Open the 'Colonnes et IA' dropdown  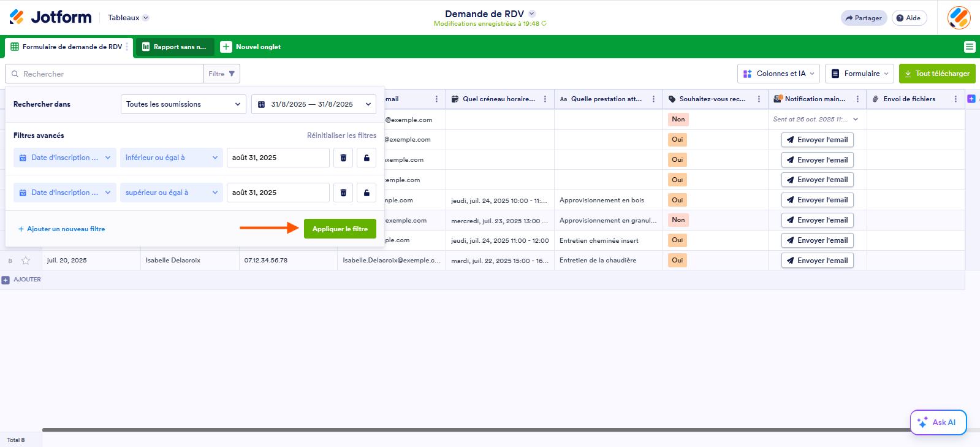[778, 74]
